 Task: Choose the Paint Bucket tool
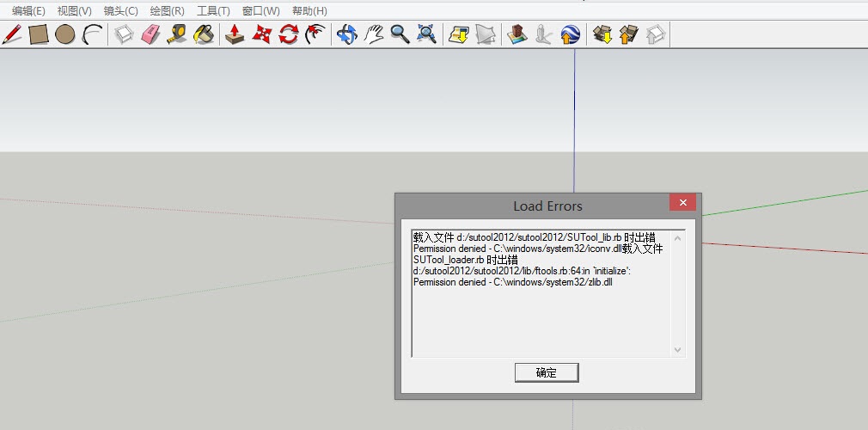[x=204, y=34]
